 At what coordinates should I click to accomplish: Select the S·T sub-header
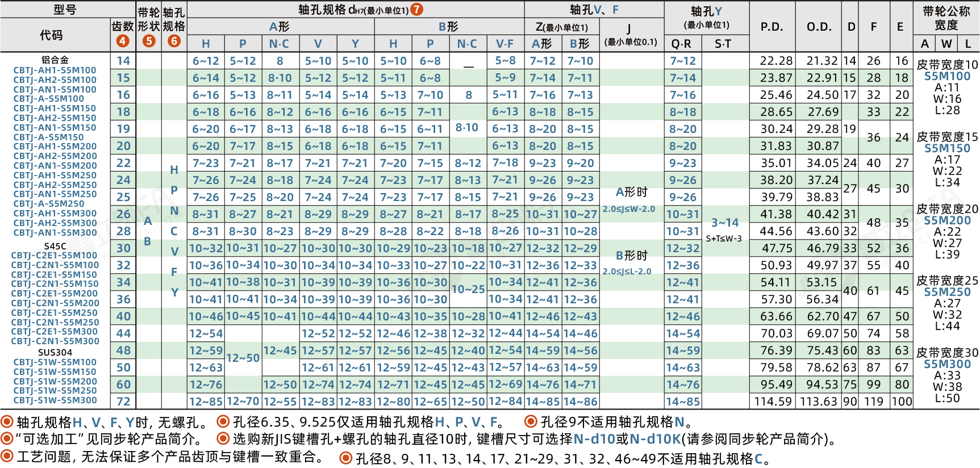(723, 44)
